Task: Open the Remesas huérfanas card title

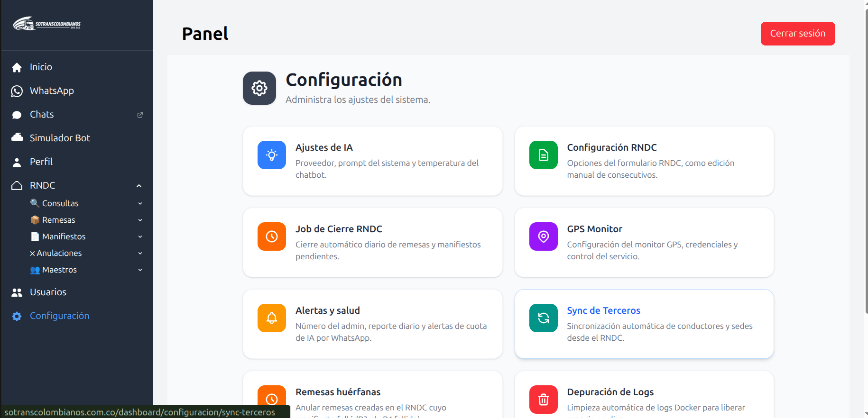Action: [x=338, y=392]
